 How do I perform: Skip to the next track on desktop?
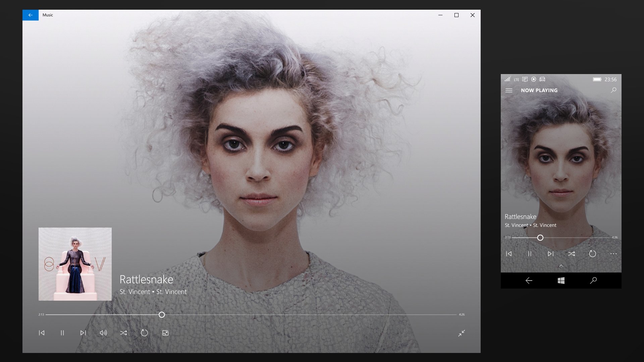(83, 333)
